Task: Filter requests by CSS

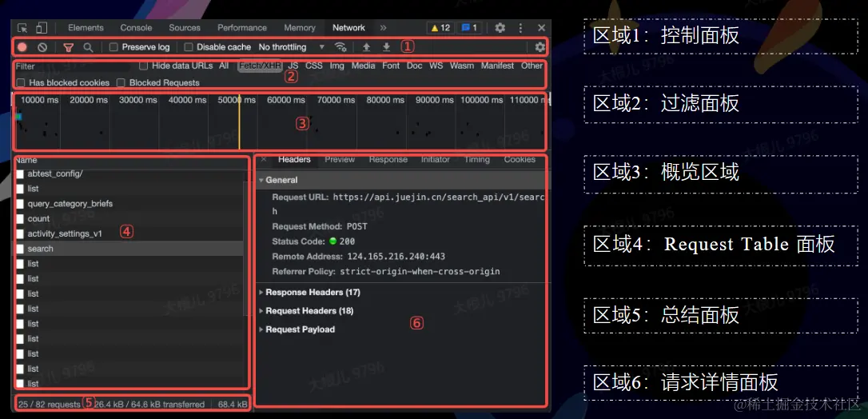Action: click(x=314, y=66)
